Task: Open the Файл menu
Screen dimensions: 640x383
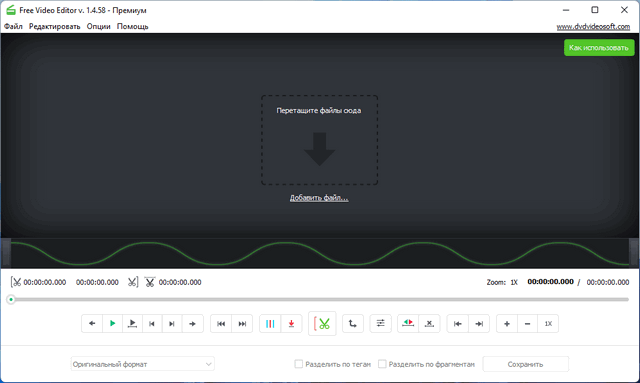Action: pyautogui.click(x=13, y=26)
